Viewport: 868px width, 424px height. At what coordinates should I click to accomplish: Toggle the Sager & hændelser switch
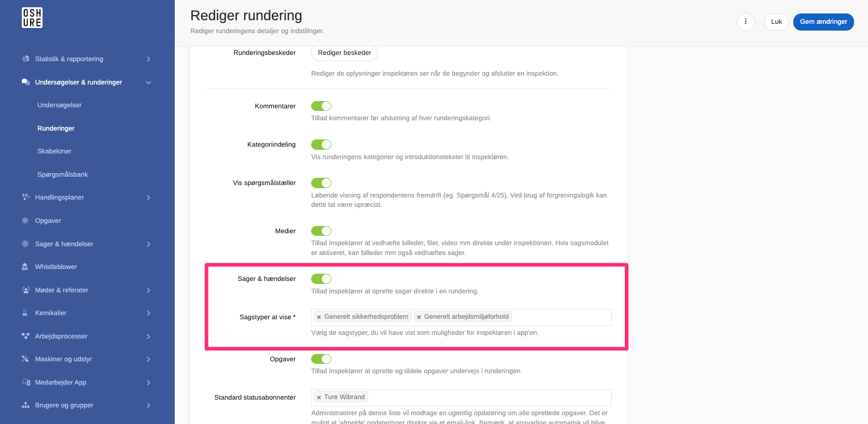coord(321,279)
